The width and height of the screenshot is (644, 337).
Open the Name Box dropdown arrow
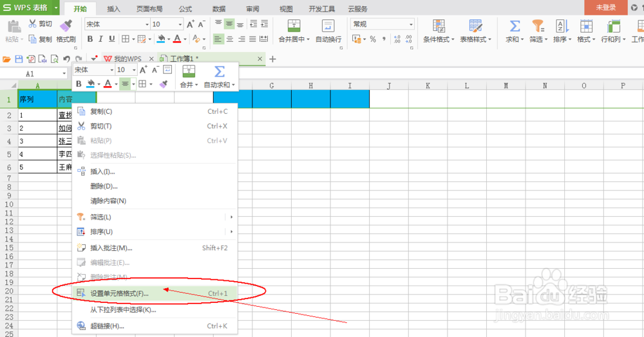[x=64, y=74]
